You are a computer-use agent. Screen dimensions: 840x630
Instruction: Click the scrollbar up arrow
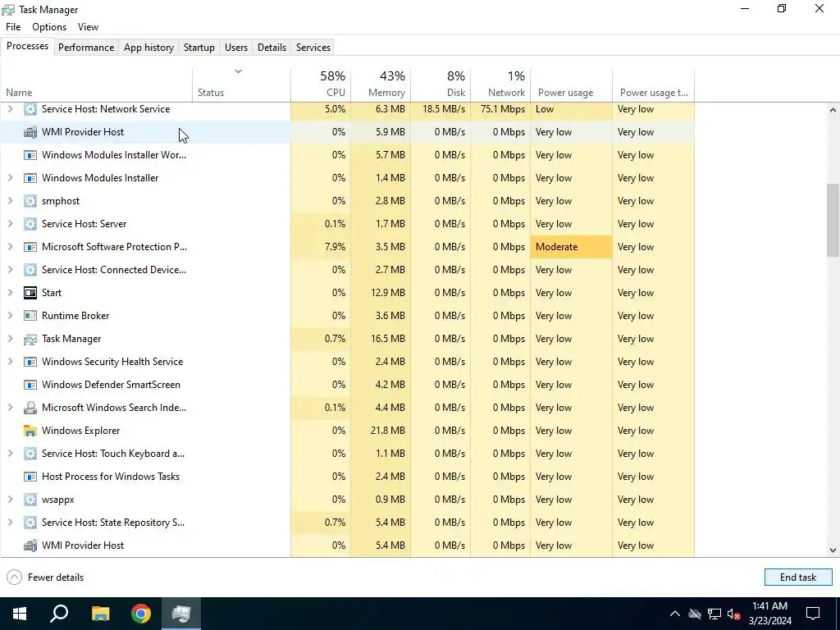point(833,110)
